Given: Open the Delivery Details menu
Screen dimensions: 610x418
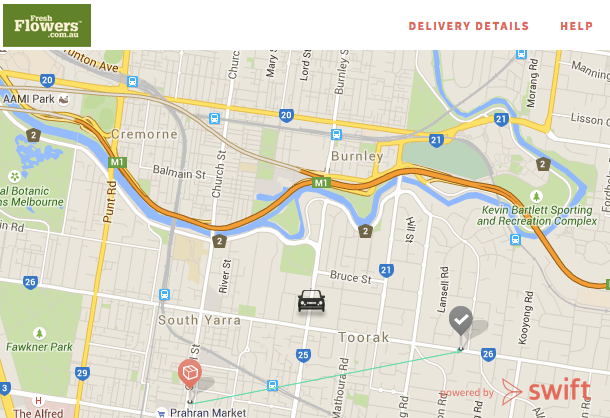Looking at the screenshot, I should coord(469,26).
